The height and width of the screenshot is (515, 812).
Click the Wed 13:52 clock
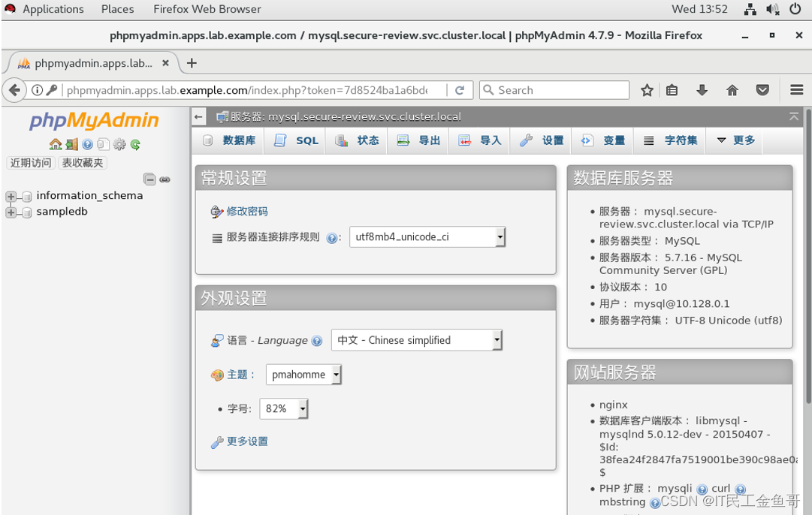click(x=699, y=9)
